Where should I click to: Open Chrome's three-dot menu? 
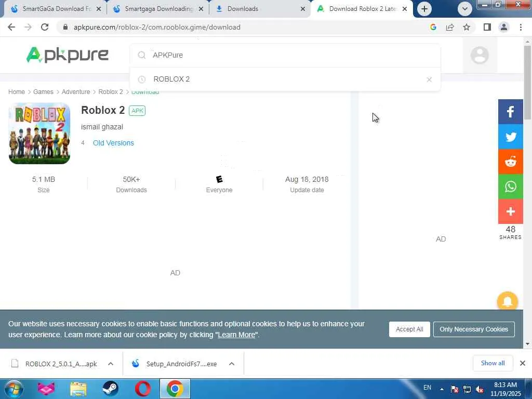(521, 27)
